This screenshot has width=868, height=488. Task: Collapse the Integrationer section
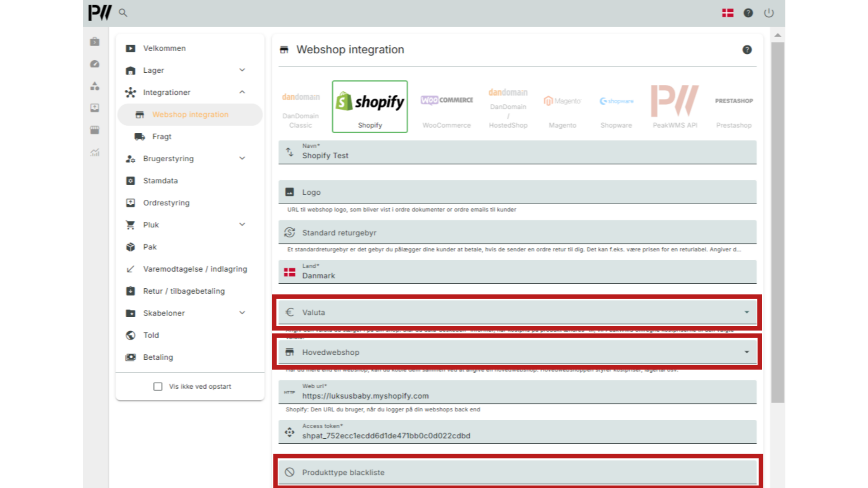tap(190, 93)
